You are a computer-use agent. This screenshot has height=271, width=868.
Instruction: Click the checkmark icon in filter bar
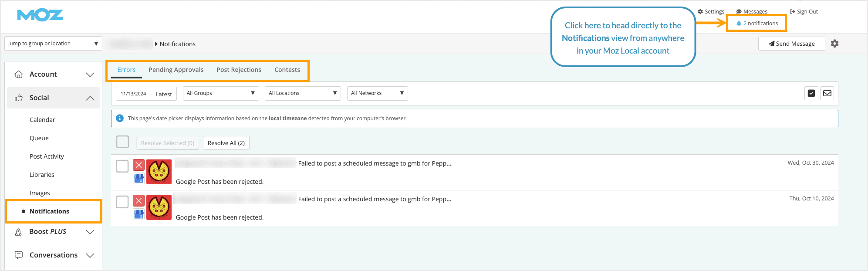(x=811, y=93)
